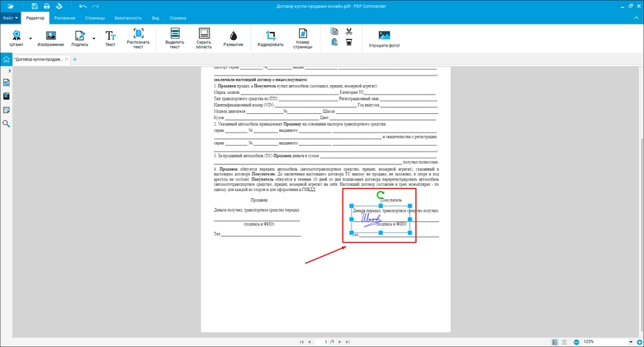Add text with the Текст tool

pos(110,38)
